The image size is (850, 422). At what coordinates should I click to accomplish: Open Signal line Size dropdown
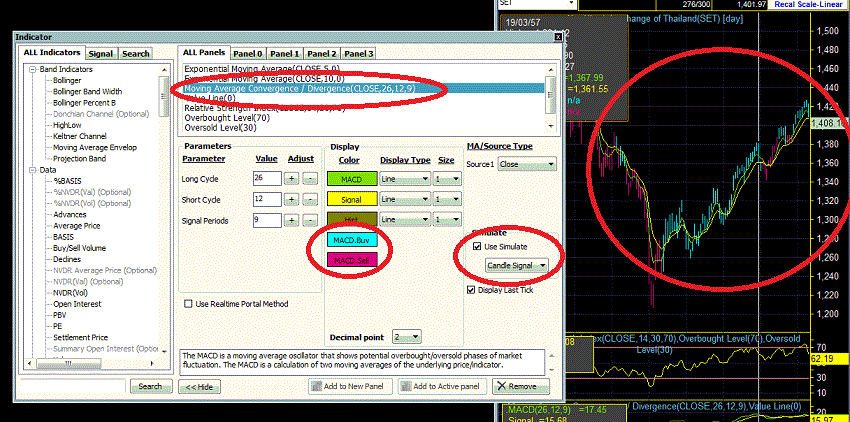click(447, 200)
